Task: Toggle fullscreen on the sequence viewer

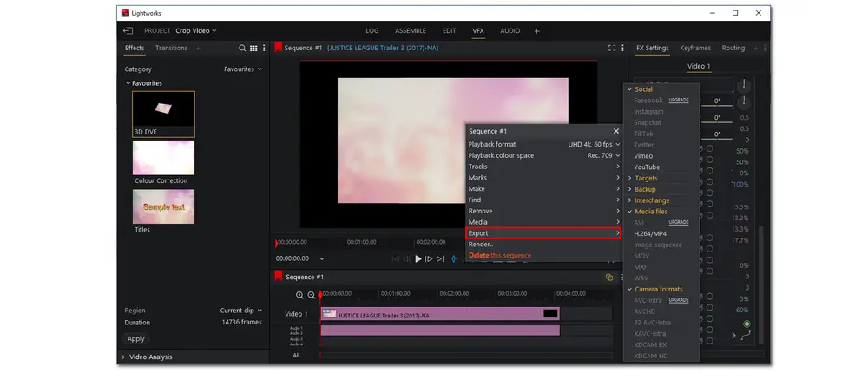Action: pos(611,49)
